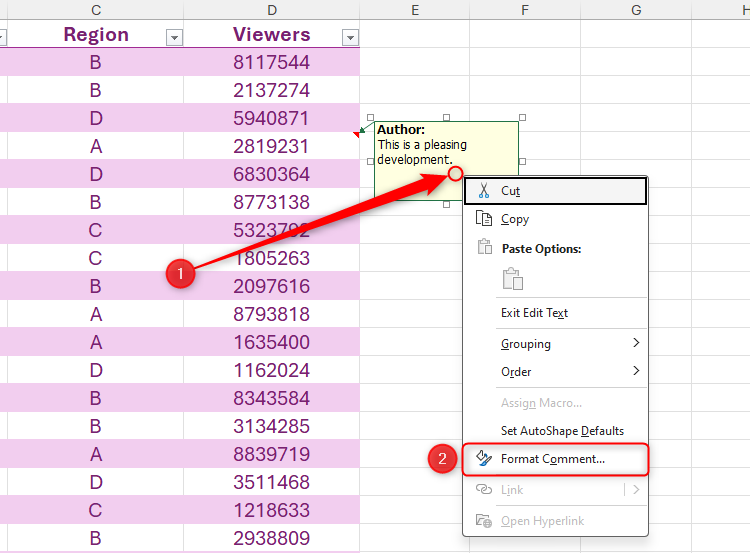Click the large paste clipboard button
This screenshot has width=750, height=553.
[x=513, y=279]
